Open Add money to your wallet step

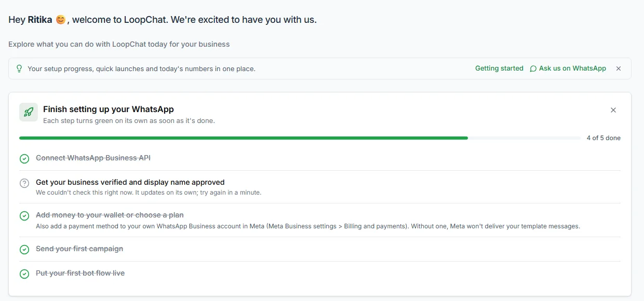(110, 215)
